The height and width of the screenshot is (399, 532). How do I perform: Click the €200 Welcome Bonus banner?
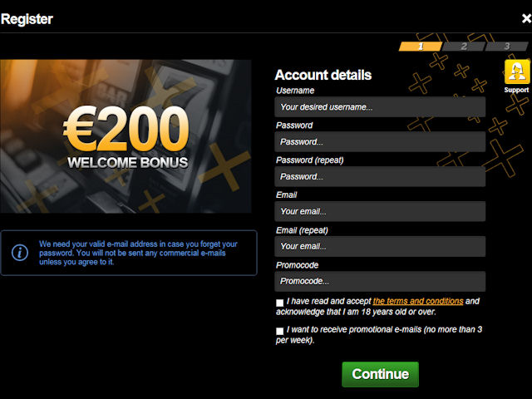point(126,136)
